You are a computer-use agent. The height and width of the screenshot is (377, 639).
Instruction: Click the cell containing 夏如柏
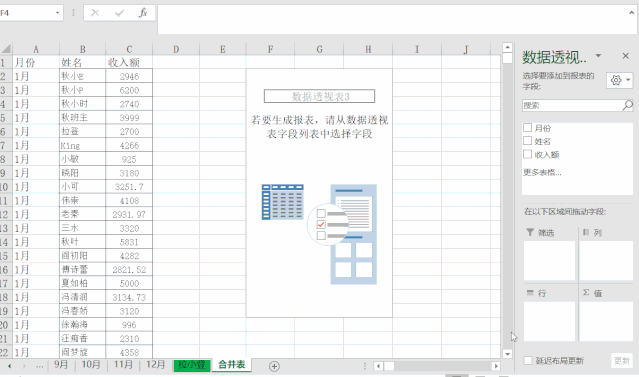(x=83, y=283)
